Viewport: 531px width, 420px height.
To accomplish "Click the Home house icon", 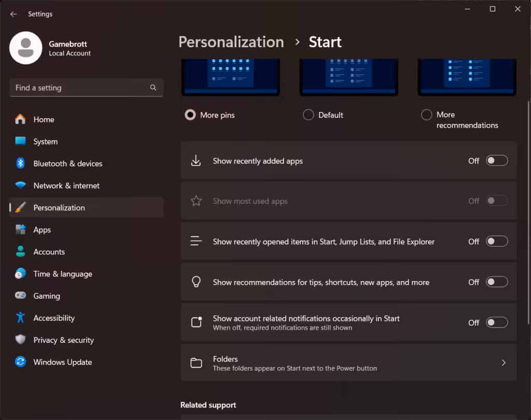I will [x=20, y=119].
